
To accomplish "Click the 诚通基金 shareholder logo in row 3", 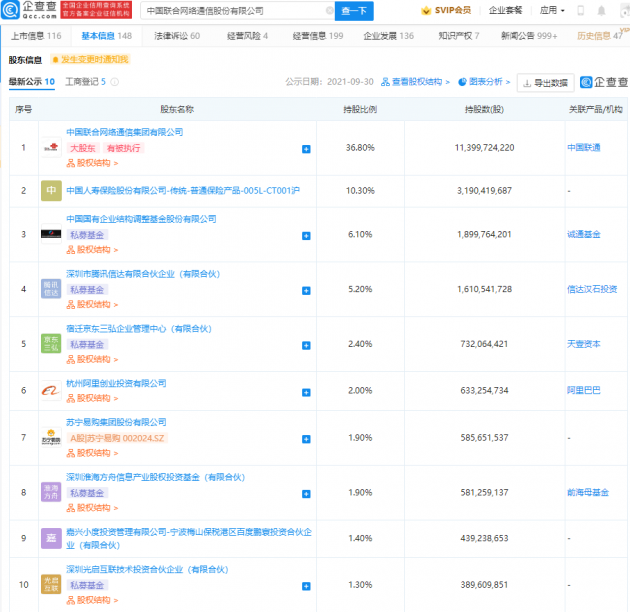I will [x=51, y=234].
